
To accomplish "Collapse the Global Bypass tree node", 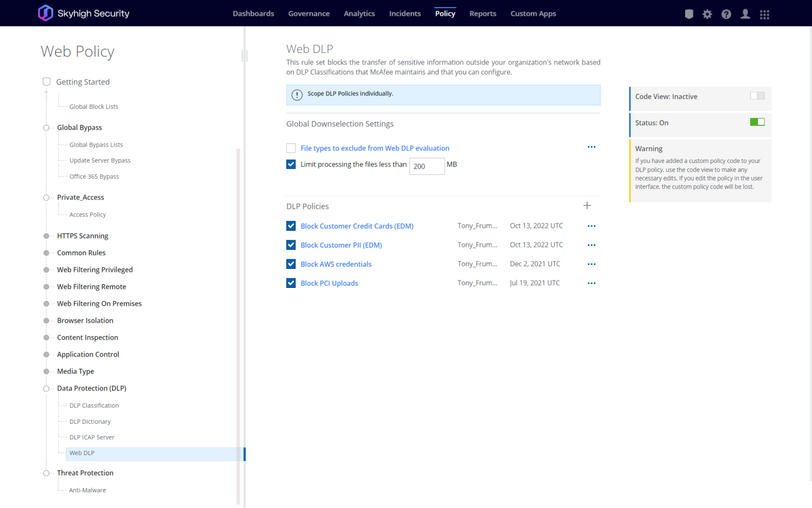I will [47, 128].
